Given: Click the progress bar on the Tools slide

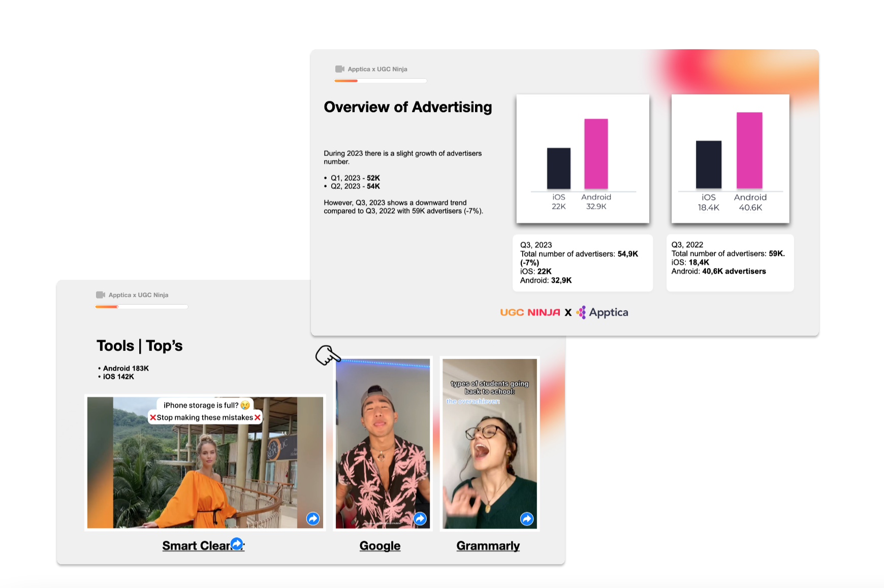Looking at the screenshot, I should click(141, 307).
